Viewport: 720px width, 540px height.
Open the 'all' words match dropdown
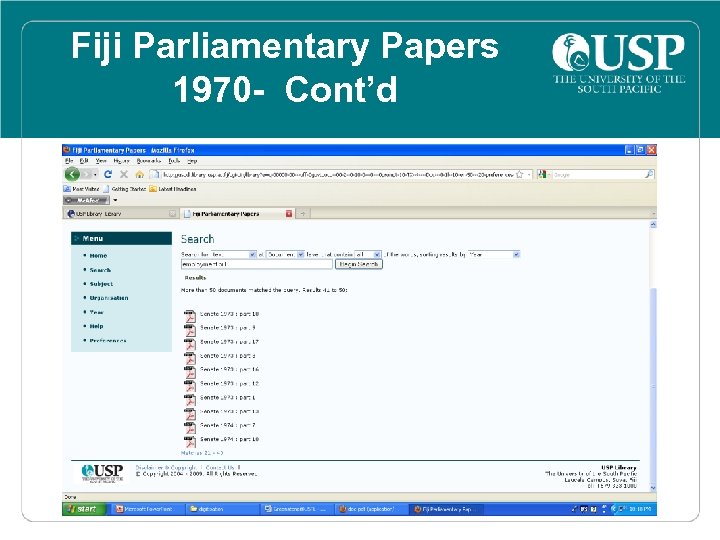367,254
